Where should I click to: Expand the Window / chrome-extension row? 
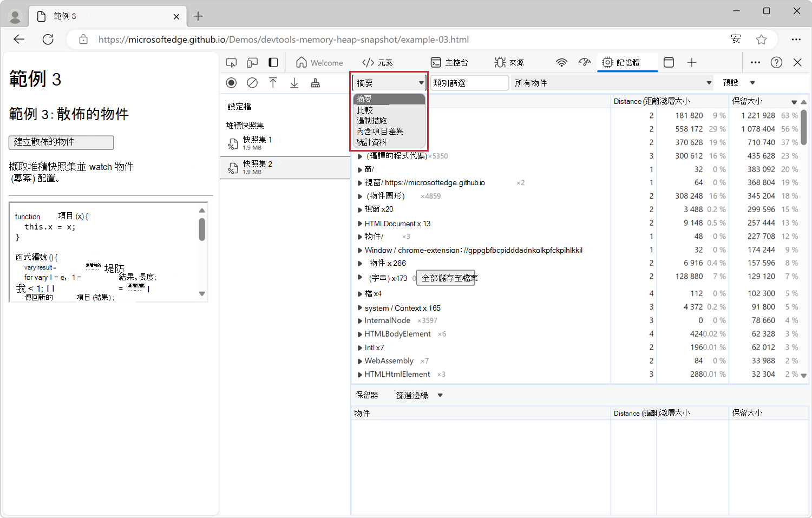(x=360, y=251)
